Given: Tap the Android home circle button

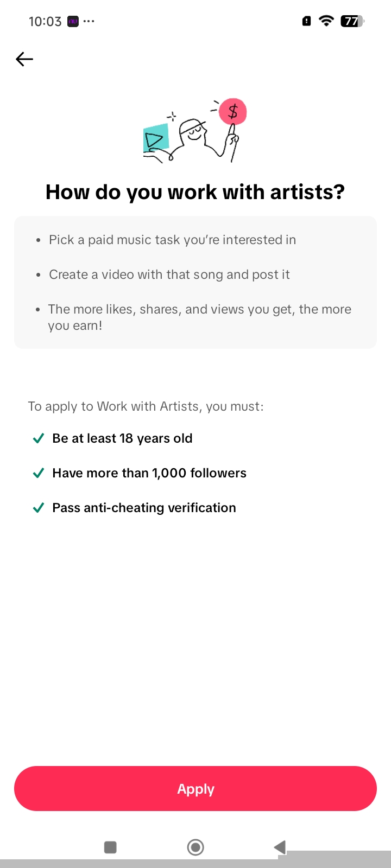Looking at the screenshot, I should click(195, 847).
